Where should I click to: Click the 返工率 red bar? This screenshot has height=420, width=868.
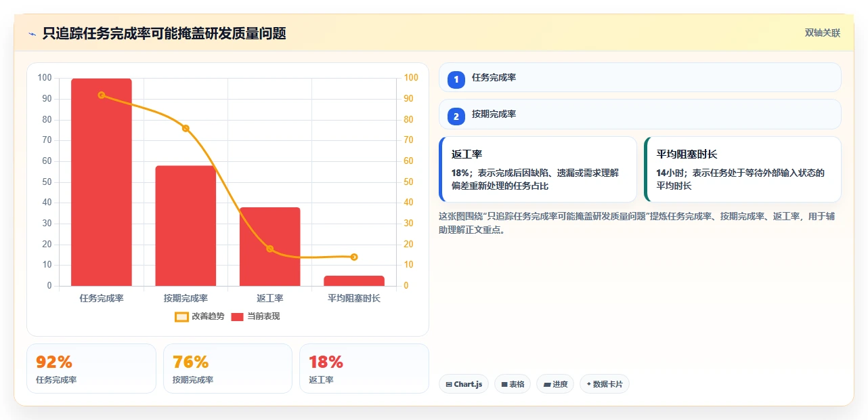coord(269,247)
